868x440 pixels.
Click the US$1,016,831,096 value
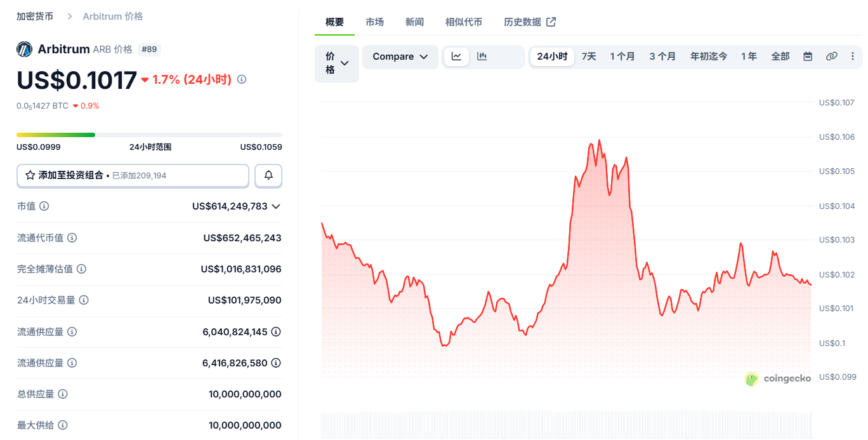point(241,269)
